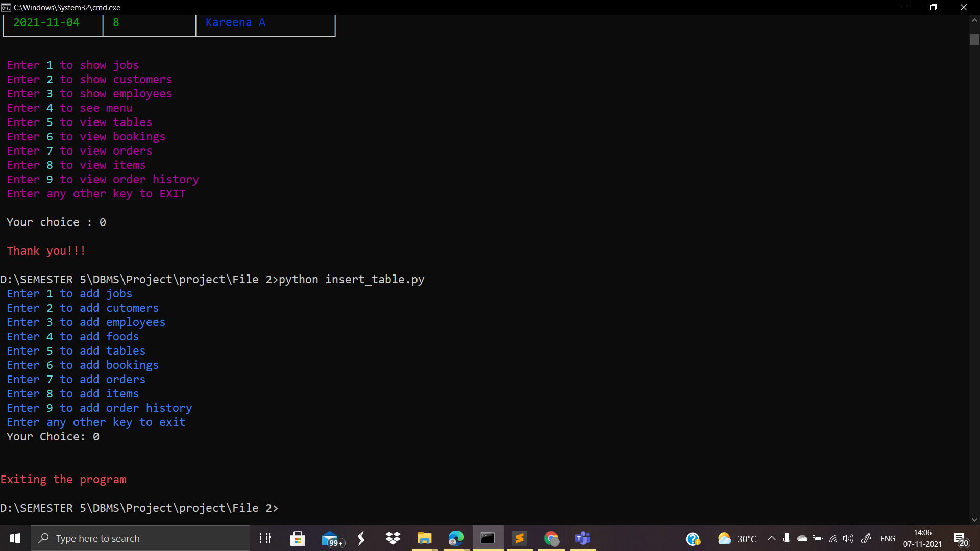Open the cmd window system menu icon
Screen dimensions: 980x551
pos(6,7)
